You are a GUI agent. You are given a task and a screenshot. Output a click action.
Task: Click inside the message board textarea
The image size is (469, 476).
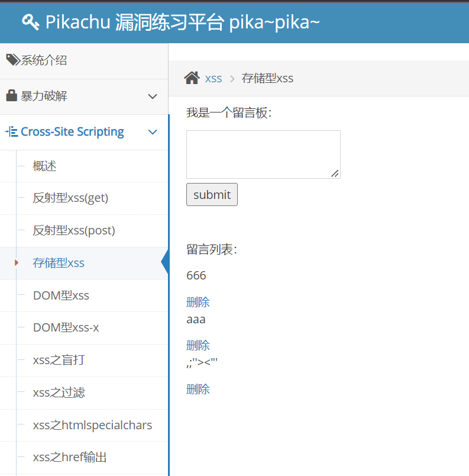coord(263,155)
